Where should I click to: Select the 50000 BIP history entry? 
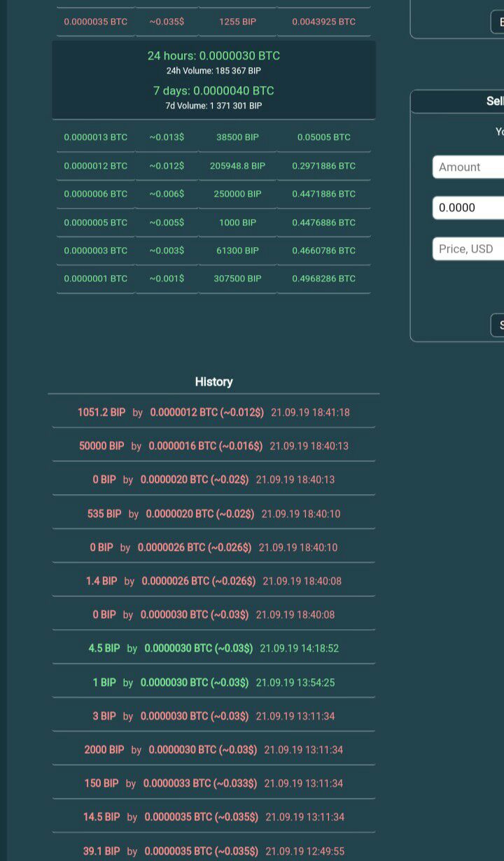pyautogui.click(x=213, y=446)
